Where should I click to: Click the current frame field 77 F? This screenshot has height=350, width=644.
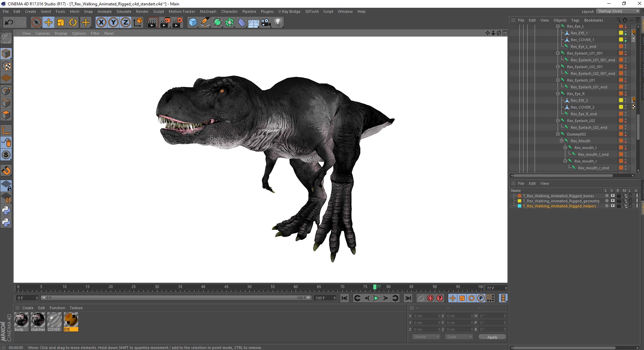496,288
